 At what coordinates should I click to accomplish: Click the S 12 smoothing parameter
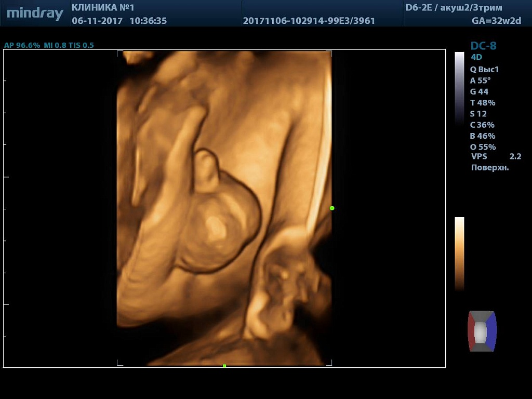click(478, 114)
